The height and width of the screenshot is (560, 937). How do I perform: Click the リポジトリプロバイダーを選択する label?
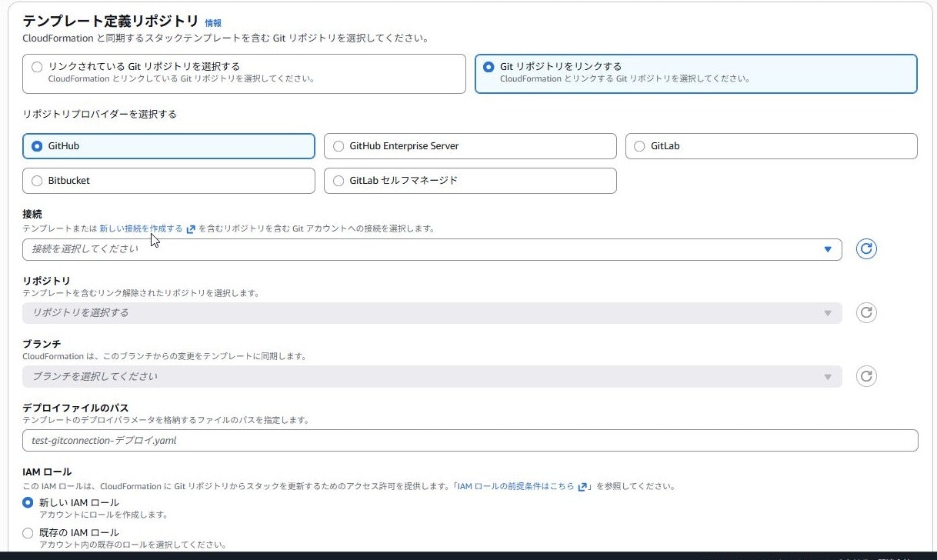[99, 114]
